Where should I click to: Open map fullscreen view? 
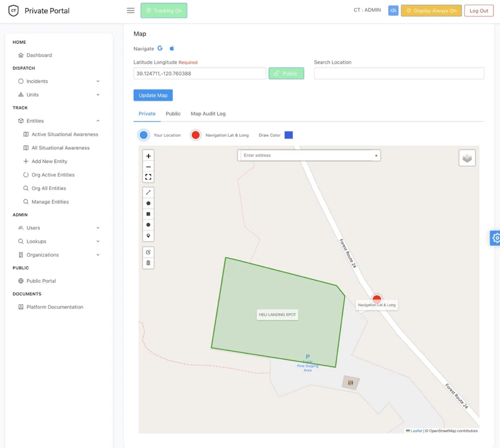pos(148,177)
